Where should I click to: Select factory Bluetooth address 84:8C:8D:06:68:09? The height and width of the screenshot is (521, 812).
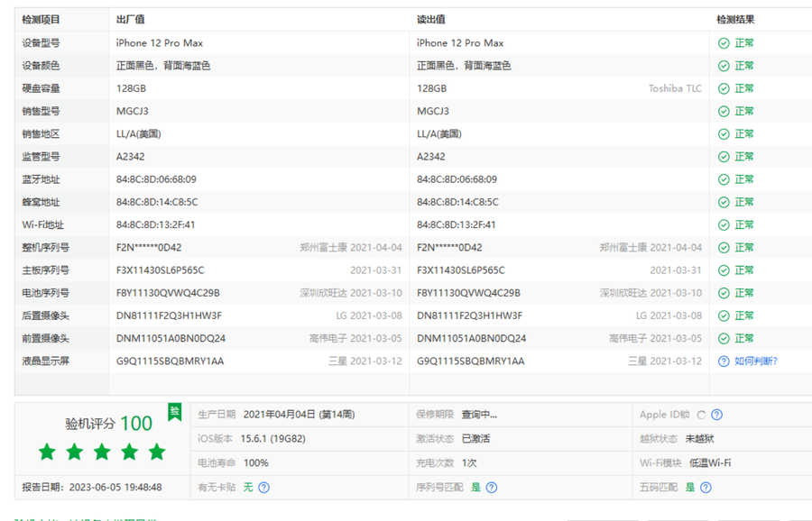point(156,179)
